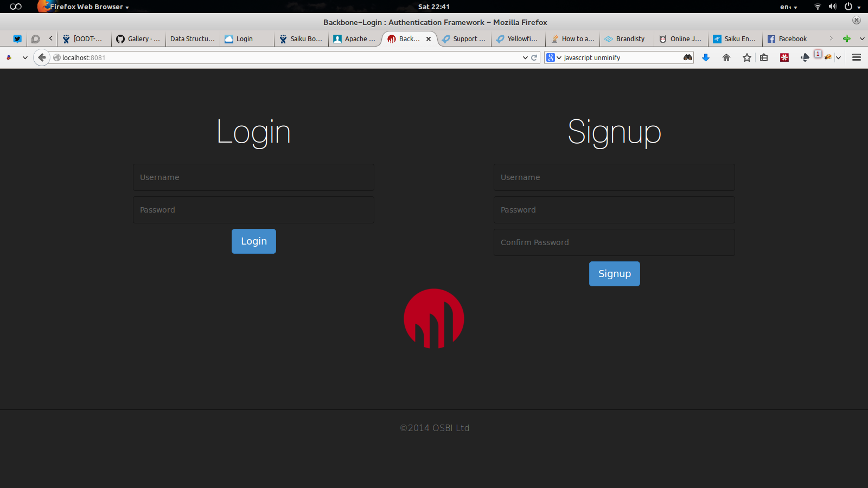Click the Wi-Fi status icon
Image resolution: width=868 pixels, height=488 pixels.
818,7
